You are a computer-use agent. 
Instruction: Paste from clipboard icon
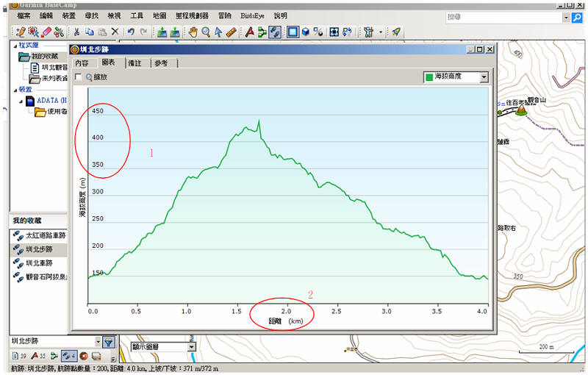[102, 32]
